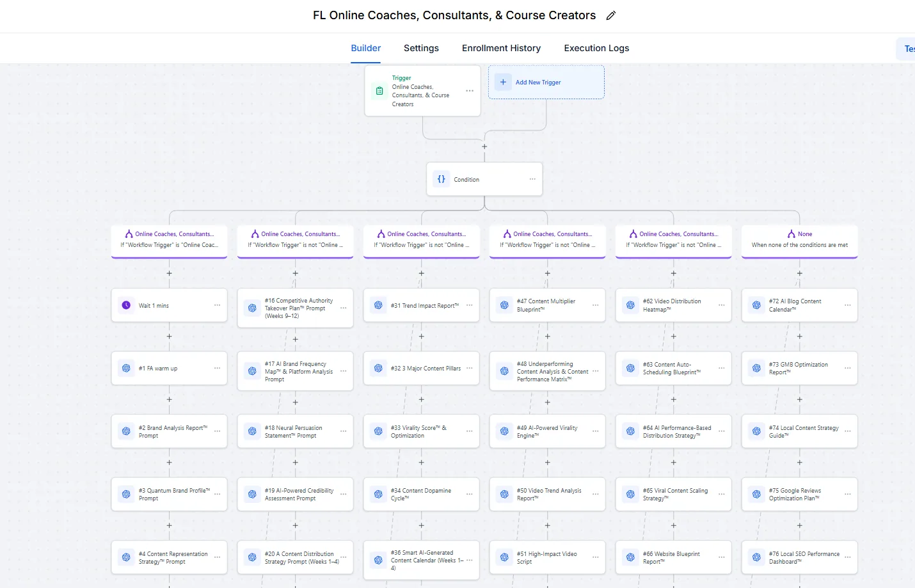Select the second branch 'is not Online' header
This screenshot has height=588, width=915.
295,241
